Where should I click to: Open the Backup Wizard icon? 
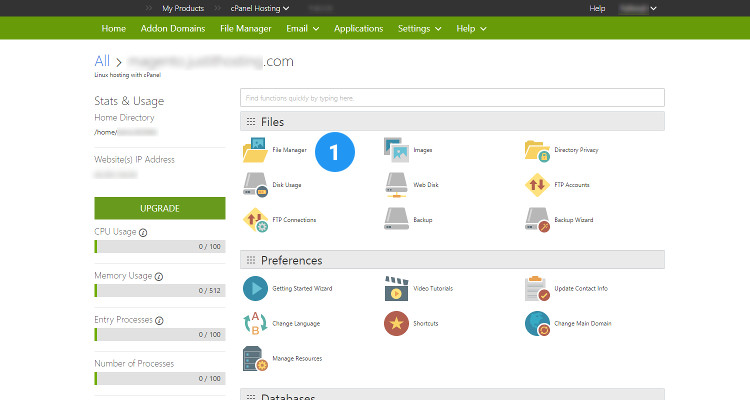click(x=537, y=220)
